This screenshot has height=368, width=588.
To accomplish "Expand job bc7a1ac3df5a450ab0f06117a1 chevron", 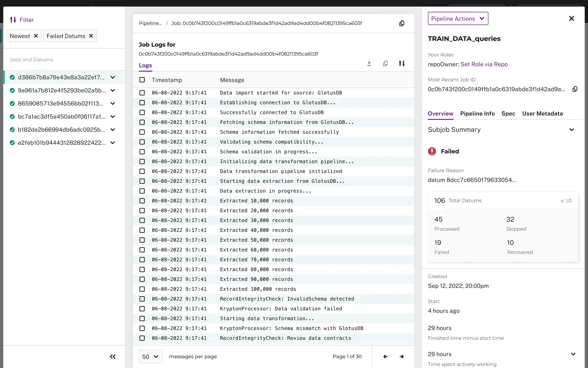I will (113, 116).
